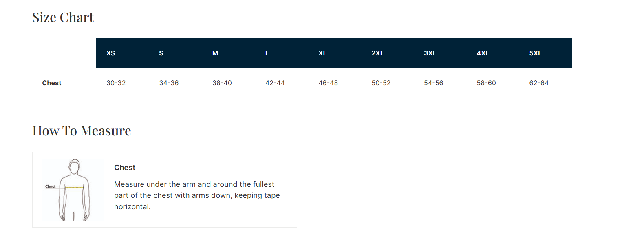Click the How To Measure heading
The image size is (644, 239).
click(x=82, y=131)
